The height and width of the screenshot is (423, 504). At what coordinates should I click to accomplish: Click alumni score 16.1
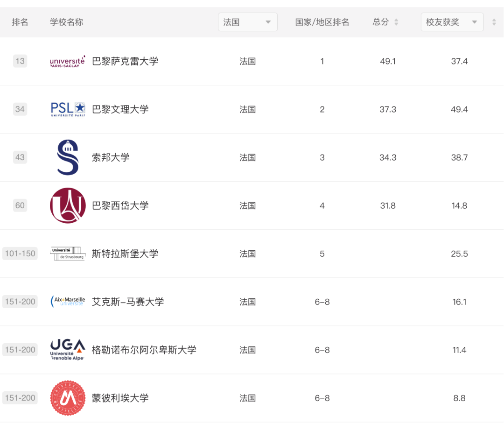pos(459,302)
